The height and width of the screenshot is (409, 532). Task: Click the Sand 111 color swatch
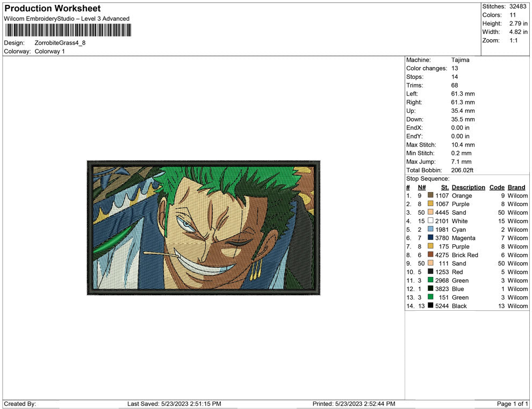pyautogui.click(x=430, y=263)
